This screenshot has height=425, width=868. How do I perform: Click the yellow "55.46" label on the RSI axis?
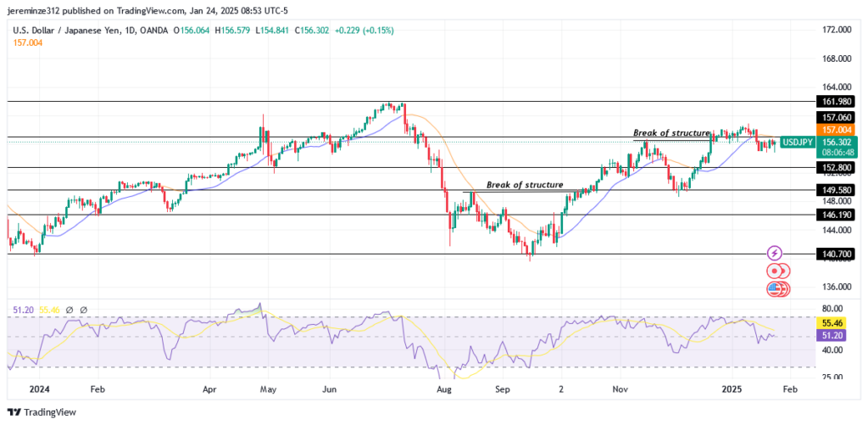tap(832, 322)
